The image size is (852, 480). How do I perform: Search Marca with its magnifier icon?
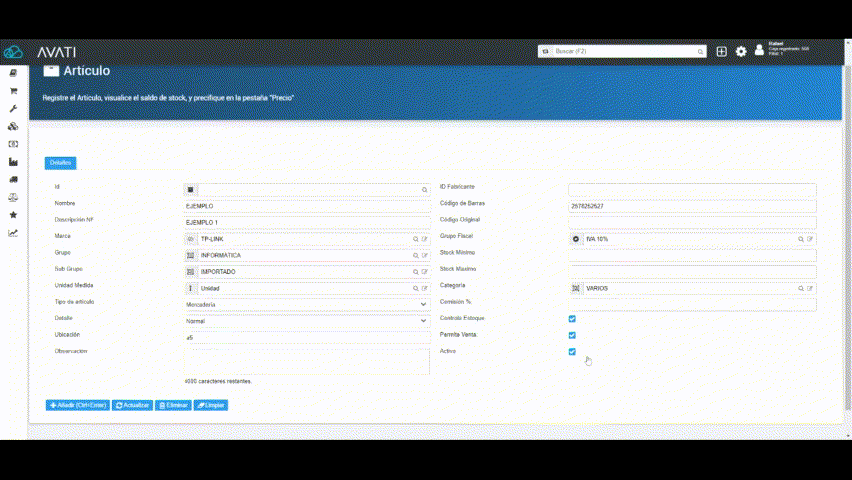[416, 239]
